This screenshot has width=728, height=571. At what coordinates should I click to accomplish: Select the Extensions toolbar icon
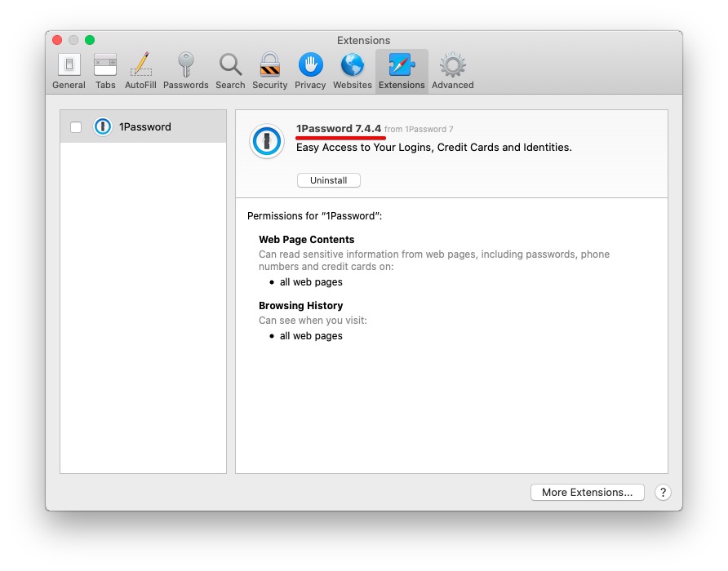pyautogui.click(x=402, y=71)
